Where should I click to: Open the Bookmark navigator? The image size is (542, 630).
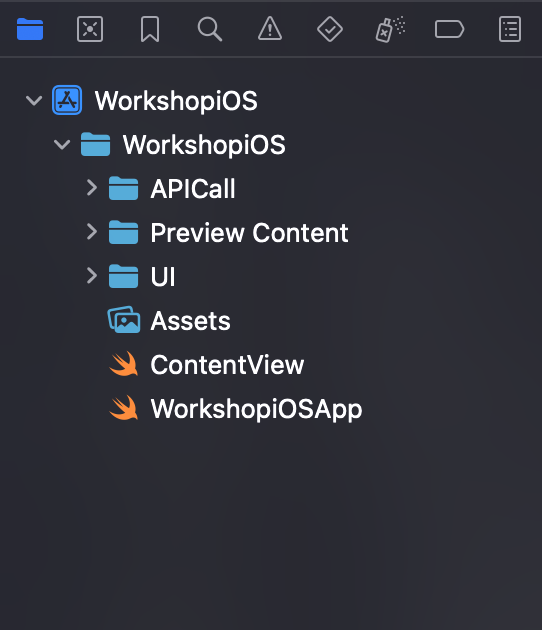pyautogui.click(x=150, y=29)
